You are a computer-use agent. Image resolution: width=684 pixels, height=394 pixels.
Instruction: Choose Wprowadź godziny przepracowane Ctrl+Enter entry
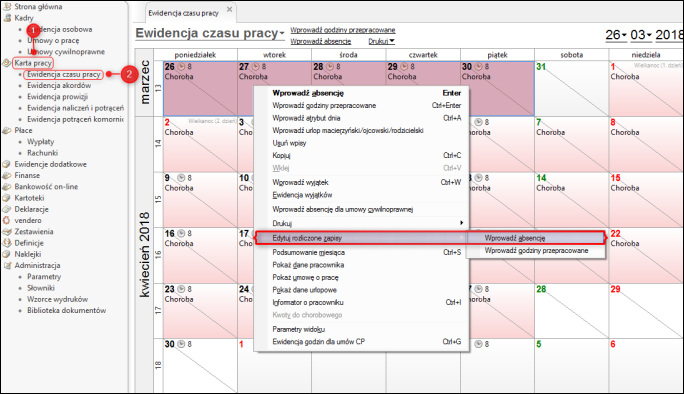point(362,106)
